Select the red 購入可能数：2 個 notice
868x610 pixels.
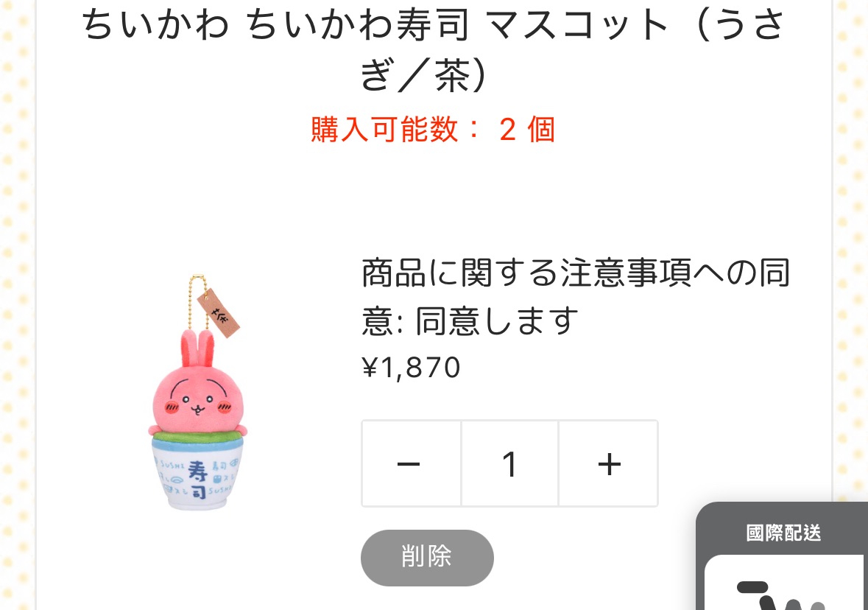(433, 130)
